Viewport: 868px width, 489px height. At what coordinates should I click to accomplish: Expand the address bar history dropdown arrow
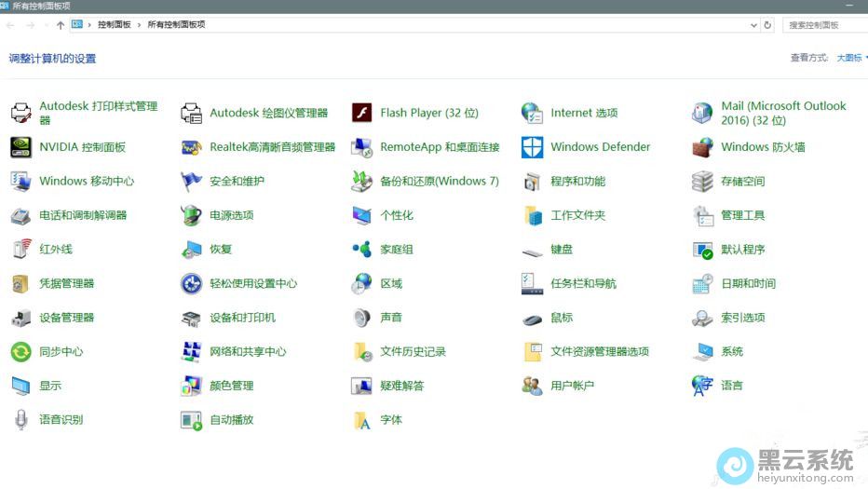tap(753, 25)
